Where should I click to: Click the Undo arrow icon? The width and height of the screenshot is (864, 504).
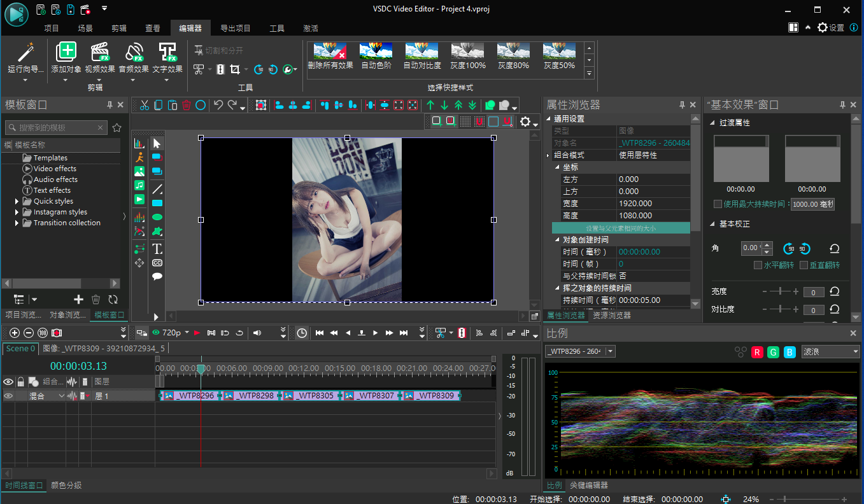tap(218, 105)
